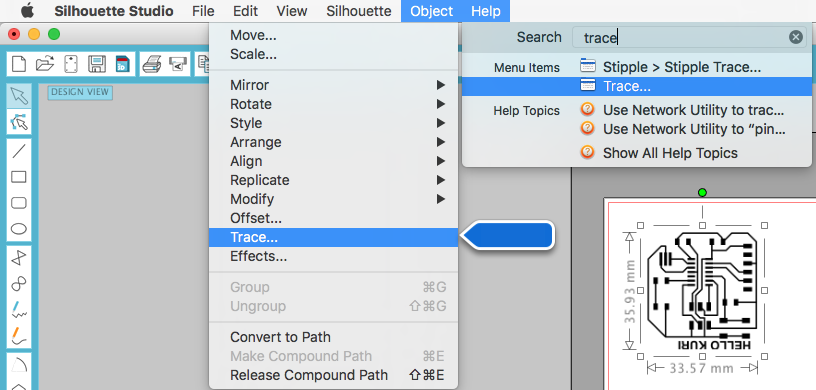Click the New document icon
The height and width of the screenshot is (390, 816).
coord(19,64)
